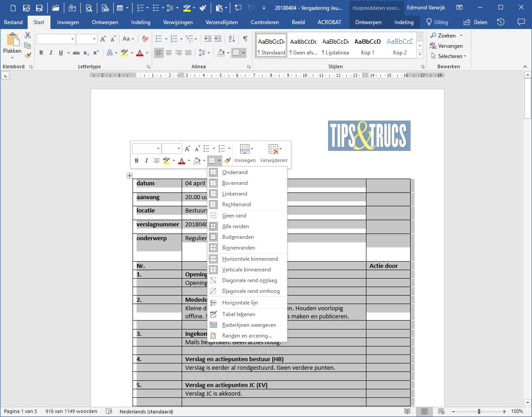This screenshot has height=417, width=532.
Task: Click the Vervangen button
Action: coord(446,46)
